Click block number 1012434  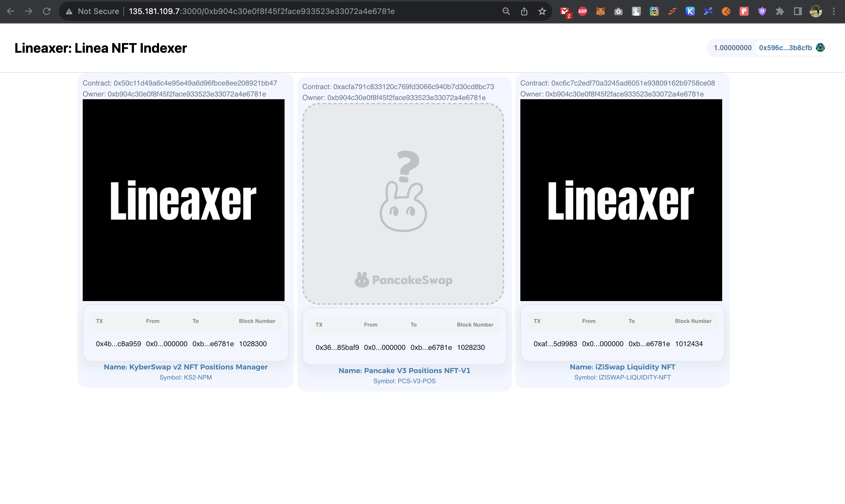689,344
